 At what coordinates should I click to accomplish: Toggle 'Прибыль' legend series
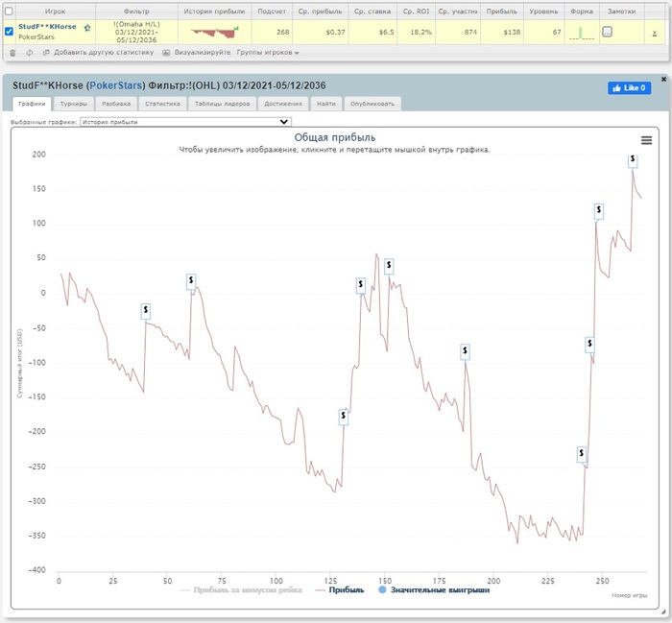(340, 590)
